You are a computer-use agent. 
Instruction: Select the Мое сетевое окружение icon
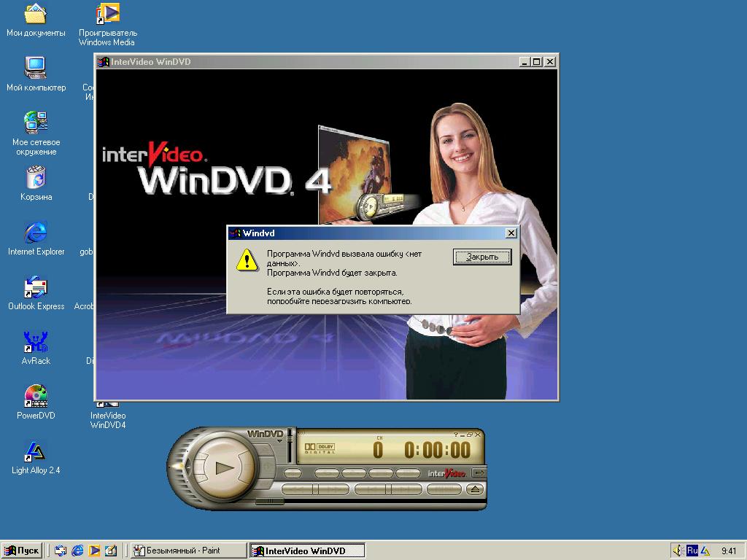pos(36,134)
